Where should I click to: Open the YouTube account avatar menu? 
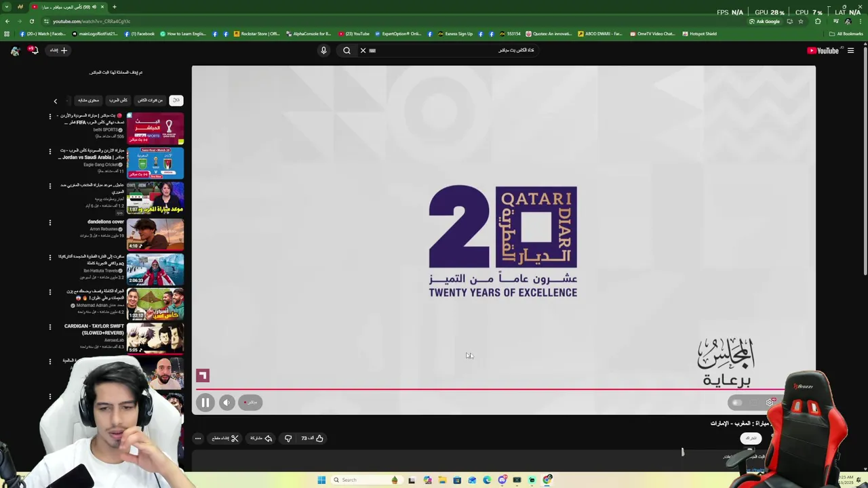pos(15,50)
